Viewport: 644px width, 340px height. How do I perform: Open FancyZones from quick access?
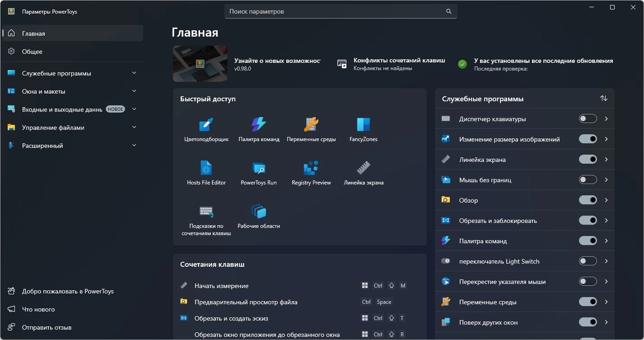(x=364, y=124)
